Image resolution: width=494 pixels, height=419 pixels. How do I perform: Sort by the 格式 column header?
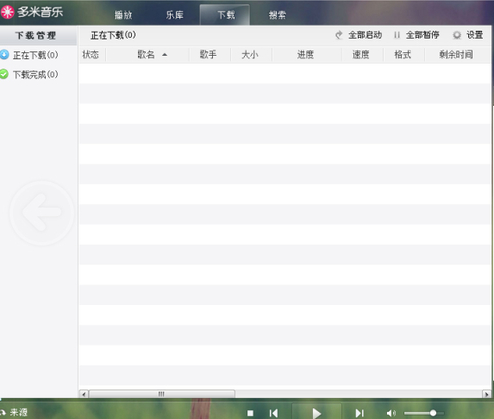(403, 55)
